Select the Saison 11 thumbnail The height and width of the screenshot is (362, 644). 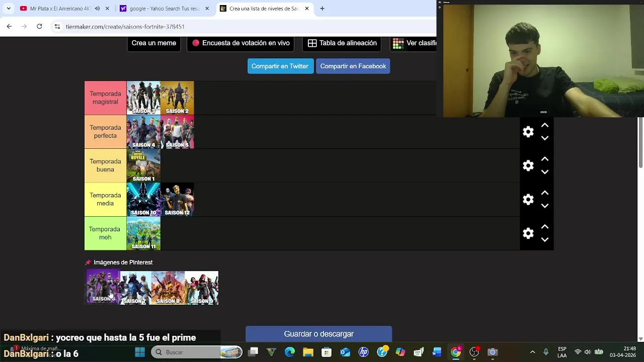[143, 233]
